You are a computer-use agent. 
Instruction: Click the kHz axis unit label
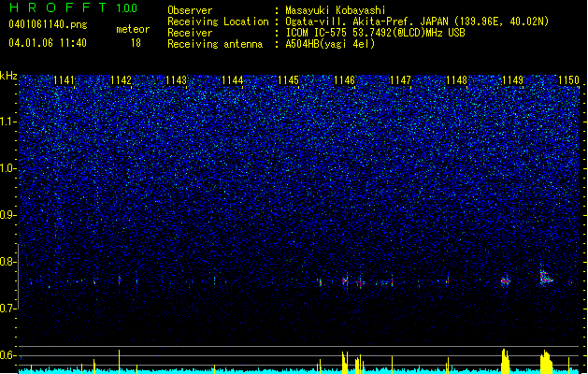coord(8,76)
